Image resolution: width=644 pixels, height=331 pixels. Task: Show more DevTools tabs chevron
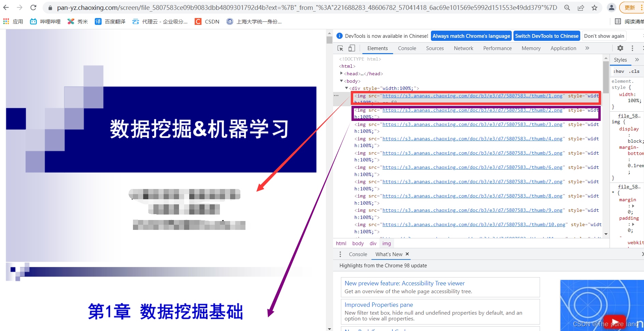tap(587, 48)
